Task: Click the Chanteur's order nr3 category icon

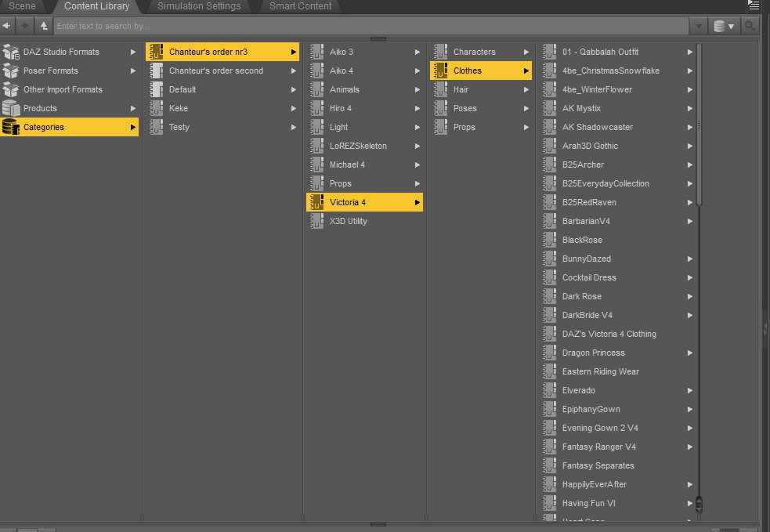Action: coord(156,52)
